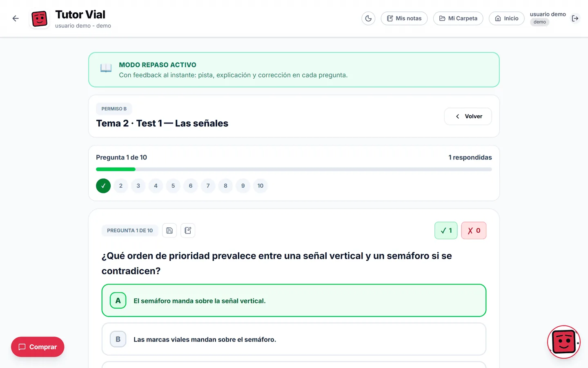This screenshot has height=368, width=588.
Task: Click the 'Tutor Vial' title
Action: tap(80, 15)
